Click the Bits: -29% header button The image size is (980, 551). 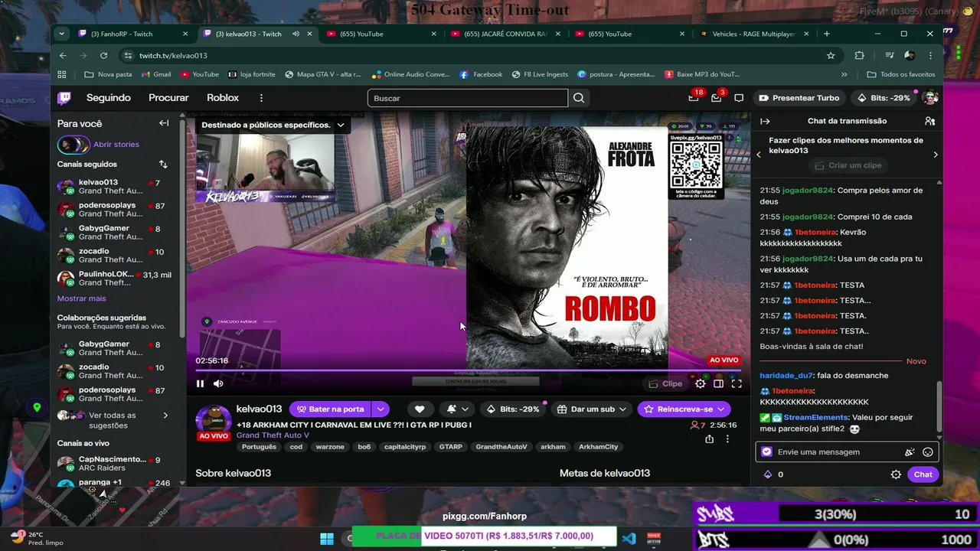[x=884, y=98]
